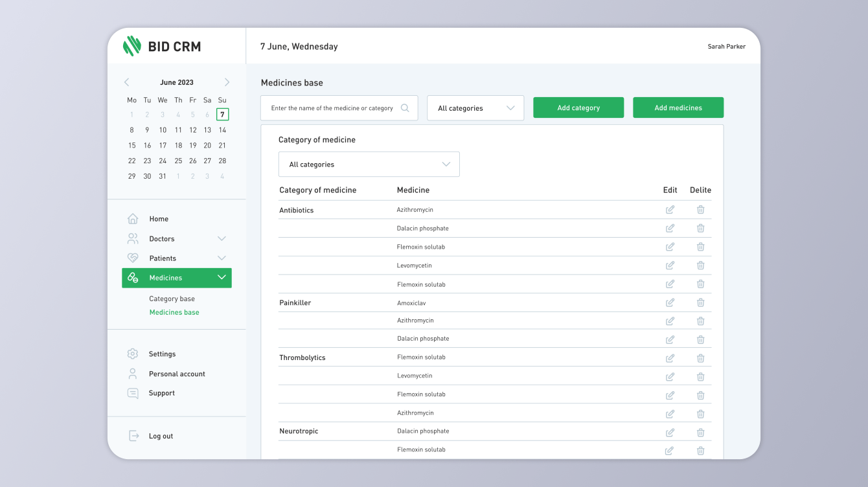Viewport: 868px width, 487px height.
Task: Pick 21 in the June calendar
Action: pos(222,146)
